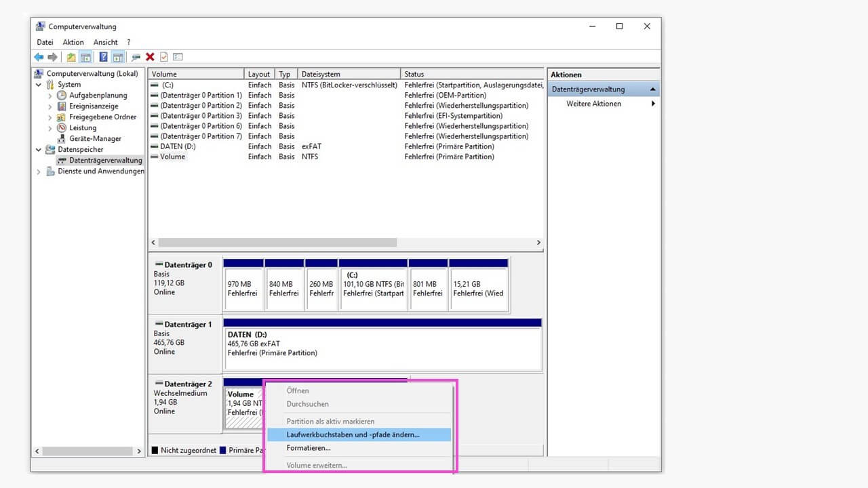Open the Weitere Aktionen submenu arrow
Screen dimensions: 868x488
pos(653,104)
